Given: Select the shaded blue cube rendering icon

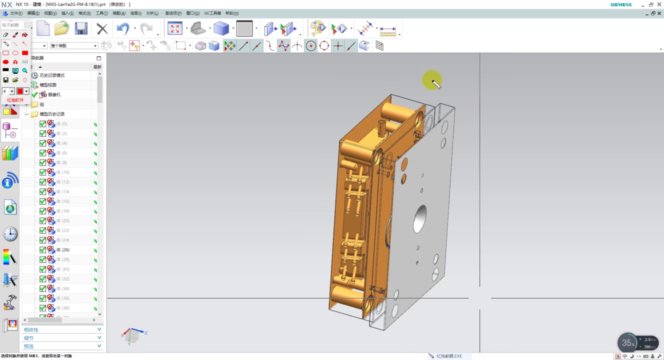Looking at the screenshot, I should coord(221,29).
